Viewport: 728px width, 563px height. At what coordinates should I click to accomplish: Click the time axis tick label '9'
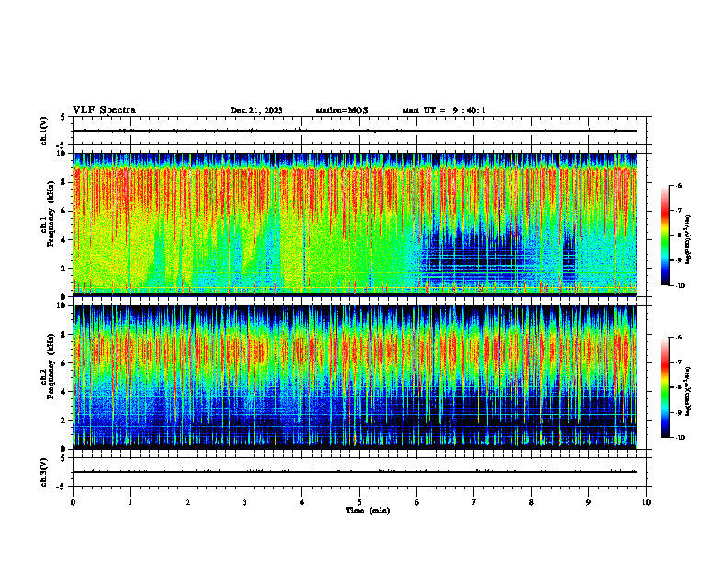click(x=588, y=502)
